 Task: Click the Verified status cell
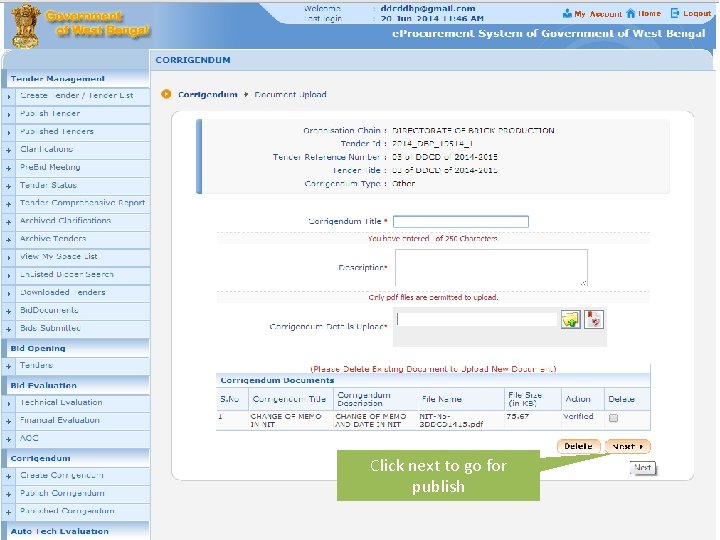(x=578, y=416)
